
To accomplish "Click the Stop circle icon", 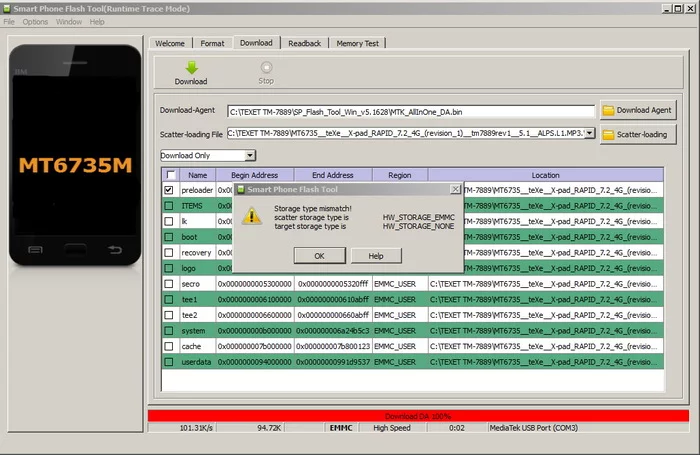I will pos(266,67).
